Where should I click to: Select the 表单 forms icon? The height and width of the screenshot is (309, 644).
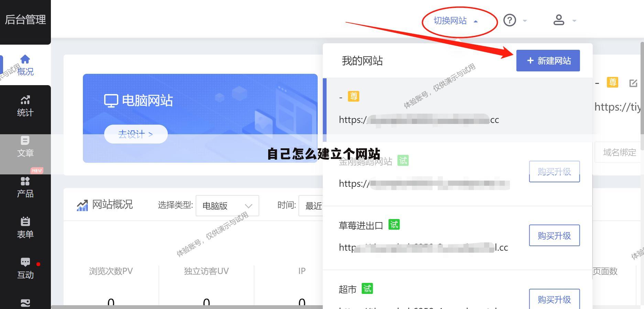25,227
